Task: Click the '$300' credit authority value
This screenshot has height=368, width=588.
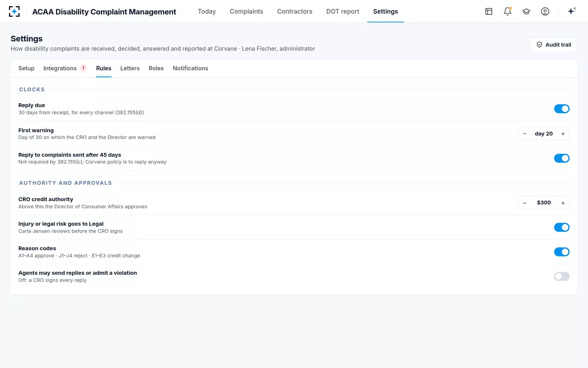Action: (x=544, y=203)
